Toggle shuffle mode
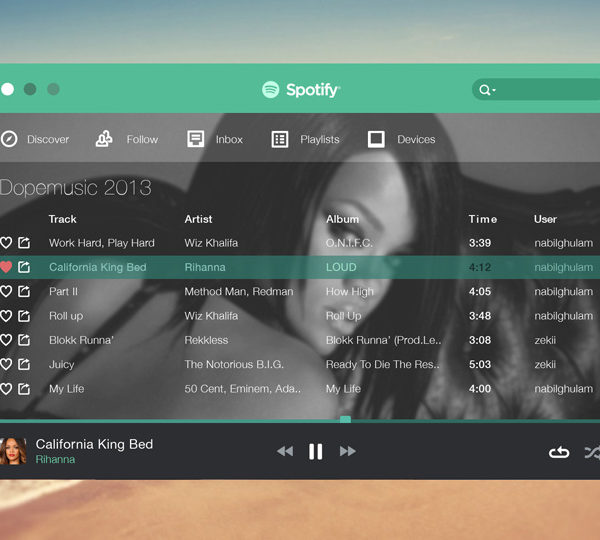Screen dimensions: 600x540 [592, 452]
